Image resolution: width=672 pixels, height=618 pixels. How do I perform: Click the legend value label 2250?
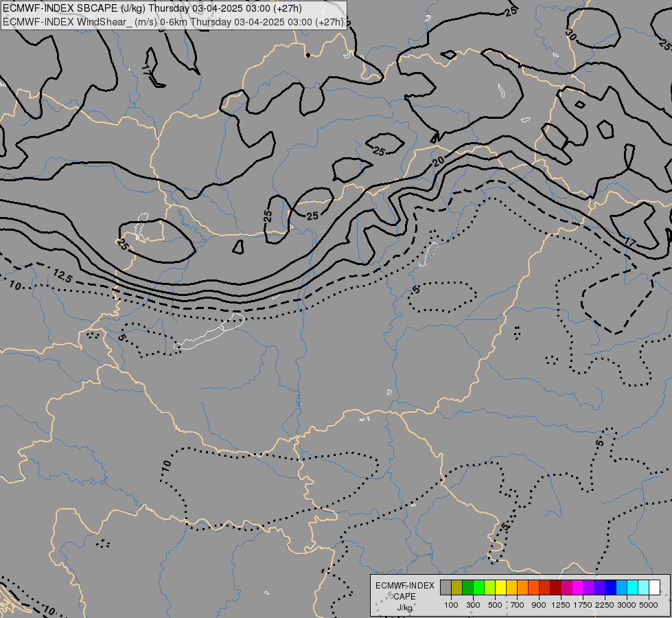click(605, 605)
